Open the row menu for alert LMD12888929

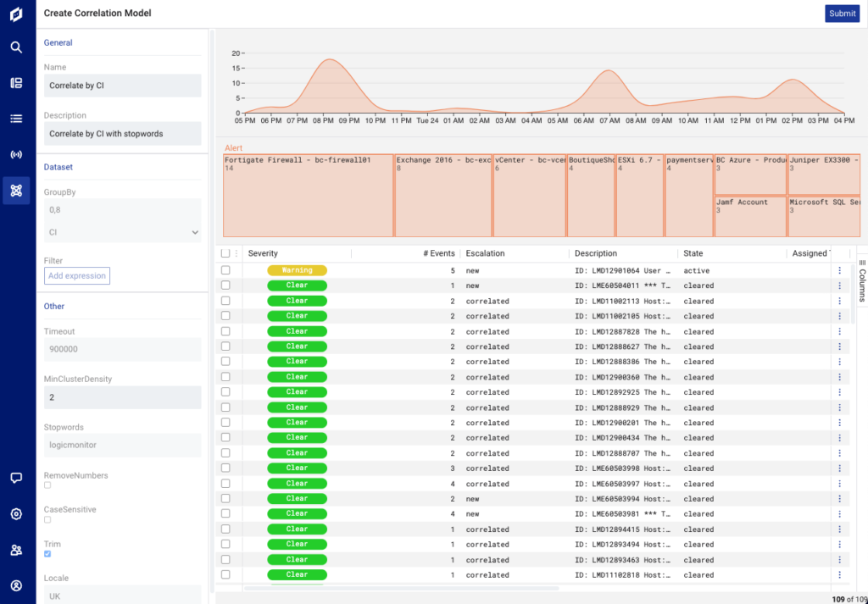(840, 407)
